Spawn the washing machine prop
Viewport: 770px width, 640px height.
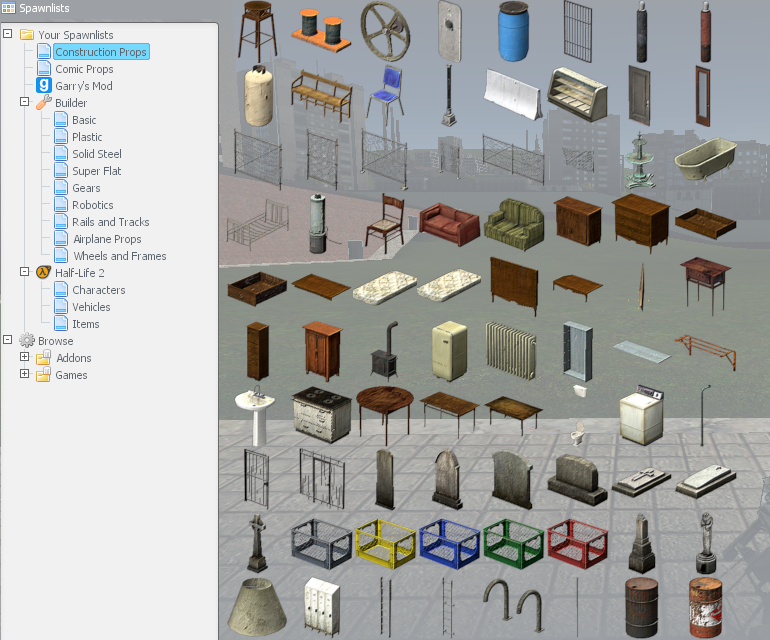(x=641, y=415)
